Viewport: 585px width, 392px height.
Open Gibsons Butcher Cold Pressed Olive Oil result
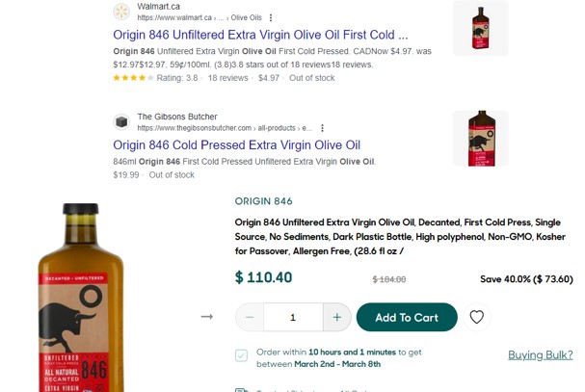(236, 144)
